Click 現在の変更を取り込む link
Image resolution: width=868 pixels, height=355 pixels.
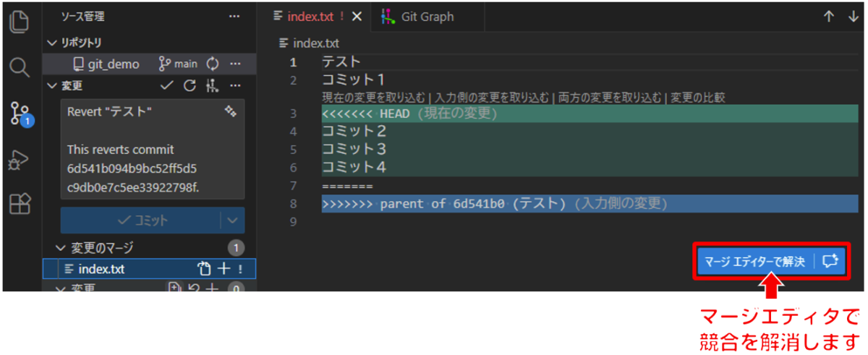[373, 98]
